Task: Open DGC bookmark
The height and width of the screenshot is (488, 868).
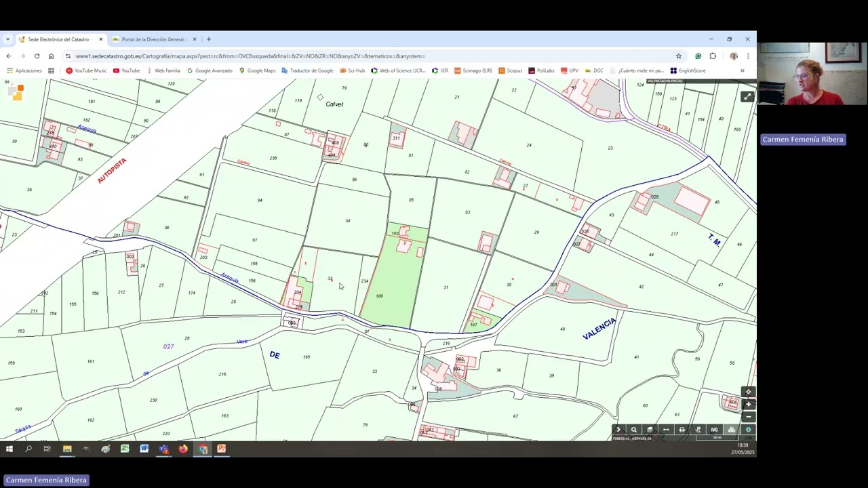Action: [593, 70]
